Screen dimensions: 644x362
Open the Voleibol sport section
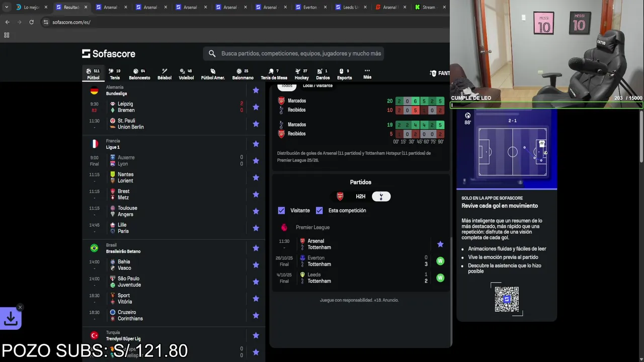coord(186,74)
